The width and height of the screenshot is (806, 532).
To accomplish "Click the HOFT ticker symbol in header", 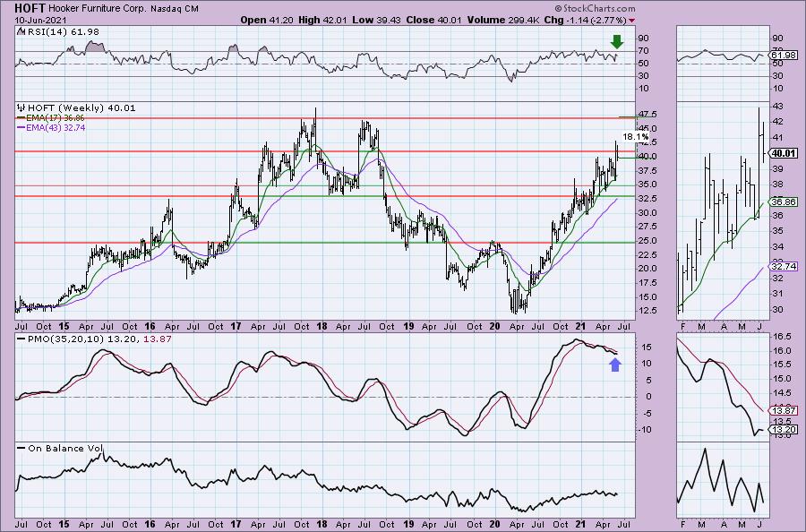I will point(30,8).
